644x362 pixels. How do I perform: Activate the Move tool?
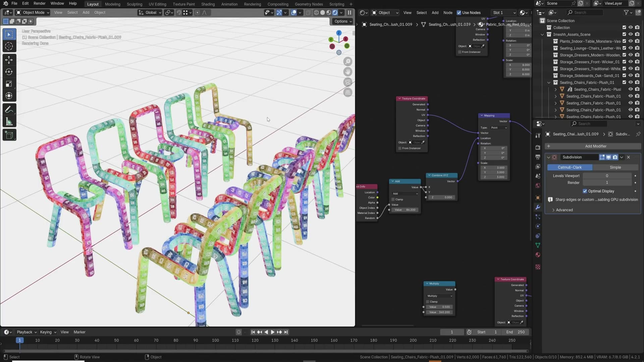coord(9,60)
